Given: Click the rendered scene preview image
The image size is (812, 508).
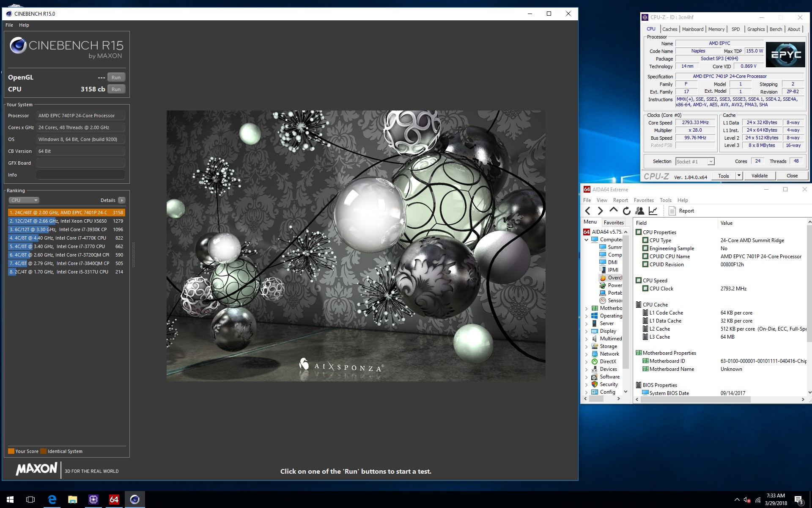Looking at the screenshot, I should pyautogui.click(x=356, y=246).
